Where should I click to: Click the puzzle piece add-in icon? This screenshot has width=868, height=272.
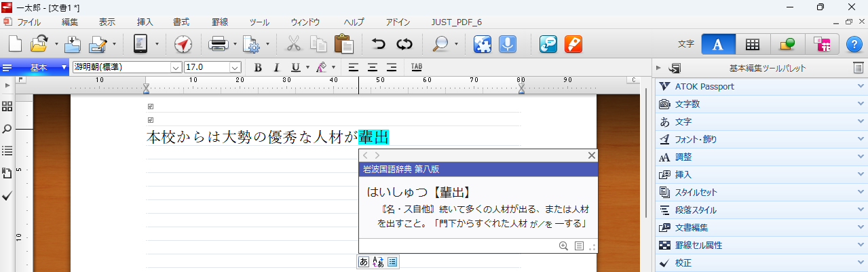483,45
